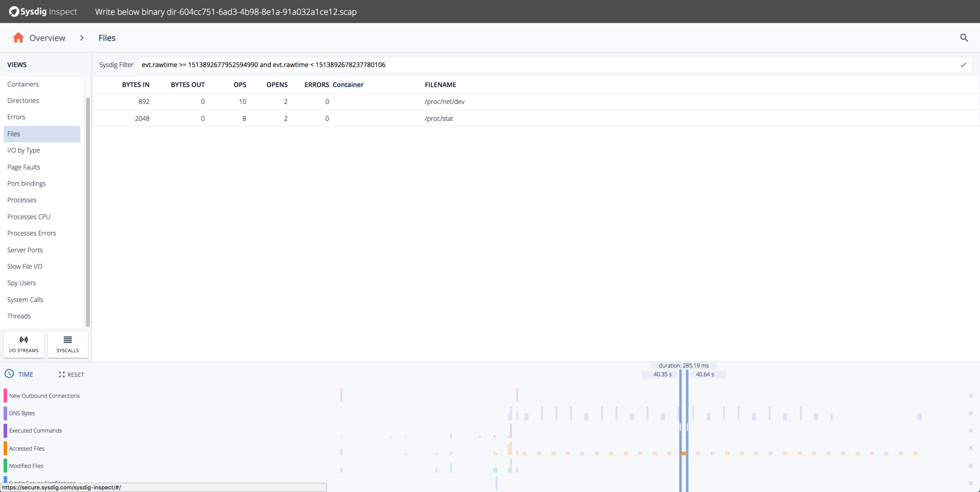Click the green Modified Files swatch
This screenshot has height=492, width=980.
pos(5,465)
